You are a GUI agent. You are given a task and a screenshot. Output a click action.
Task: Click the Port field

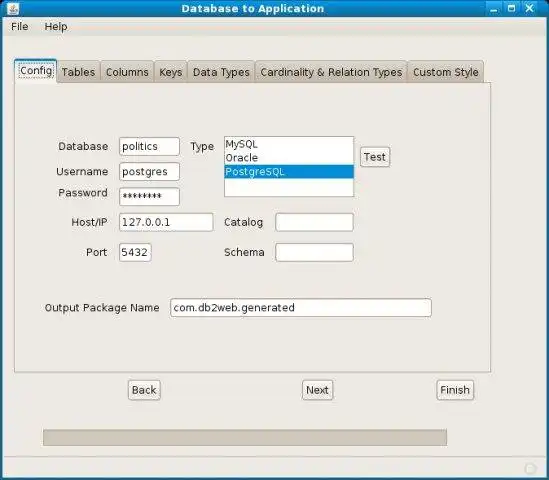(x=135, y=252)
